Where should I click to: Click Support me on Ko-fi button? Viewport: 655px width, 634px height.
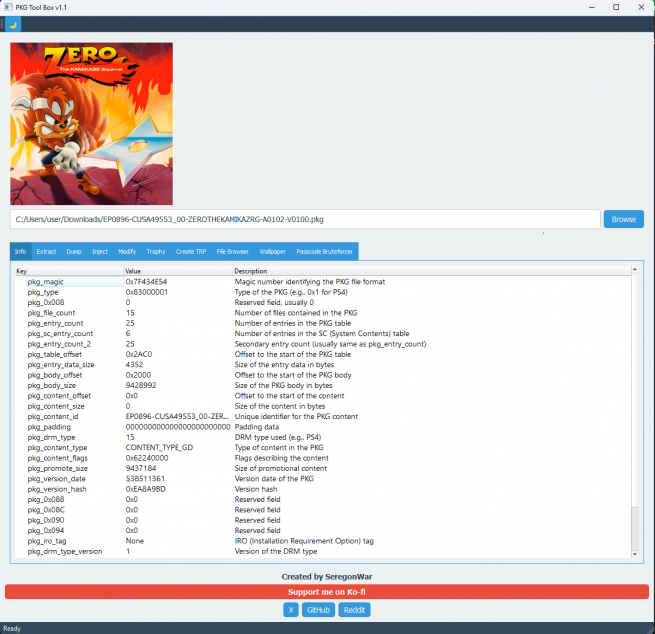(327, 592)
